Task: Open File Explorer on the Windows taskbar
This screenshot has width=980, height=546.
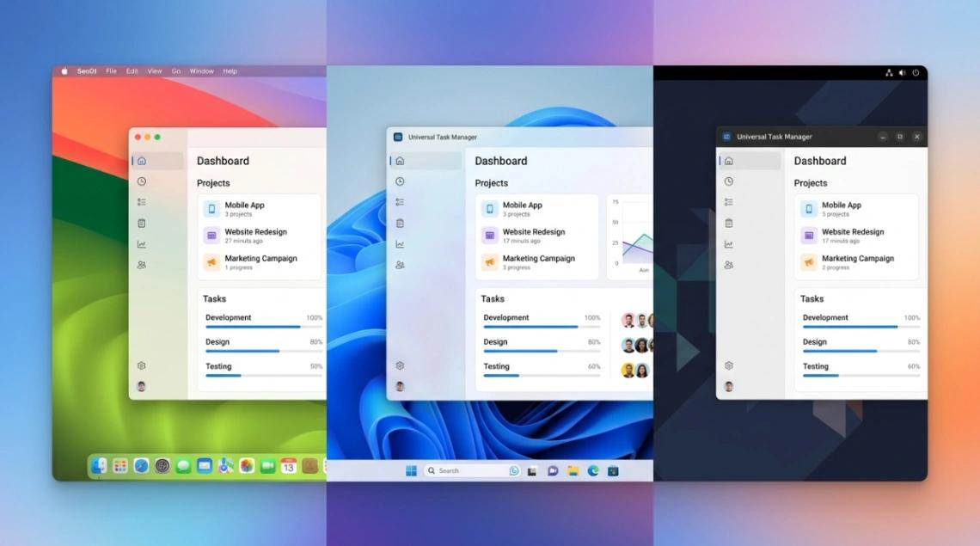Action: click(573, 471)
